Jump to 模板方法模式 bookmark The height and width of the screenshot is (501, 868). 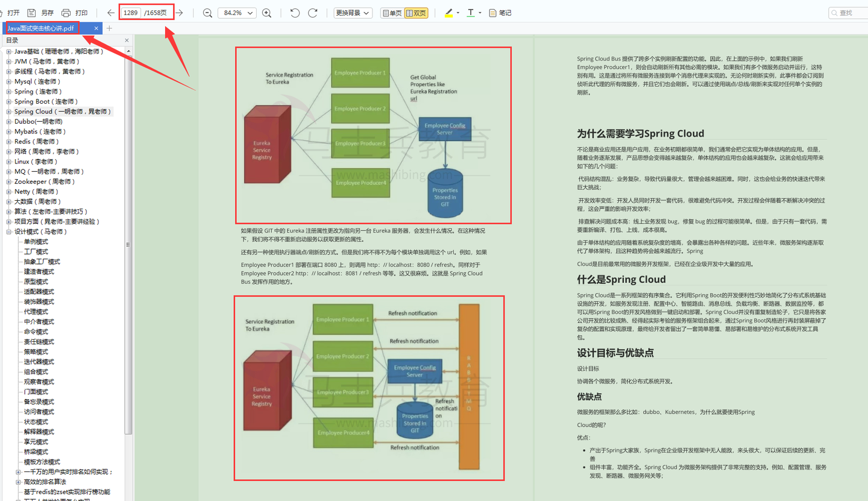pyautogui.click(x=42, y=462)
